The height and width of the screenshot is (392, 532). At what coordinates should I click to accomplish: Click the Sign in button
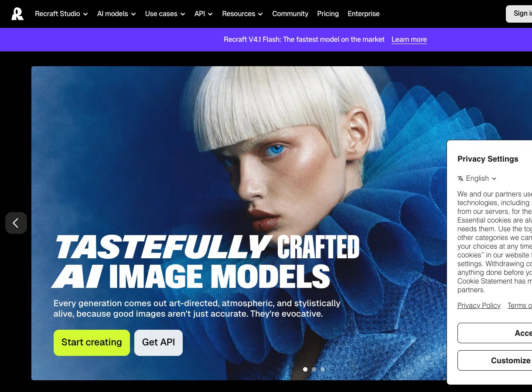[x=519, y=14]
